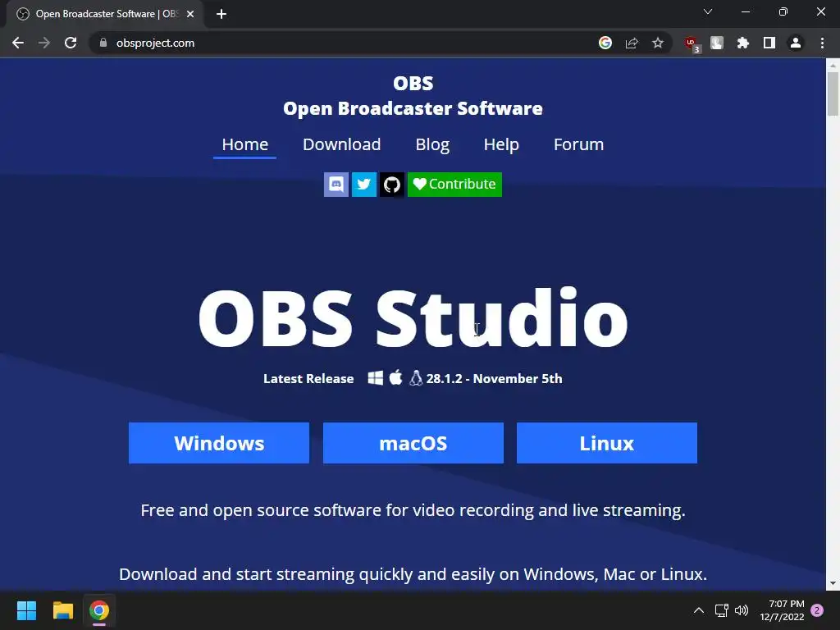
Task: Share this page via share icon
Action: click(x=632, y=43)
